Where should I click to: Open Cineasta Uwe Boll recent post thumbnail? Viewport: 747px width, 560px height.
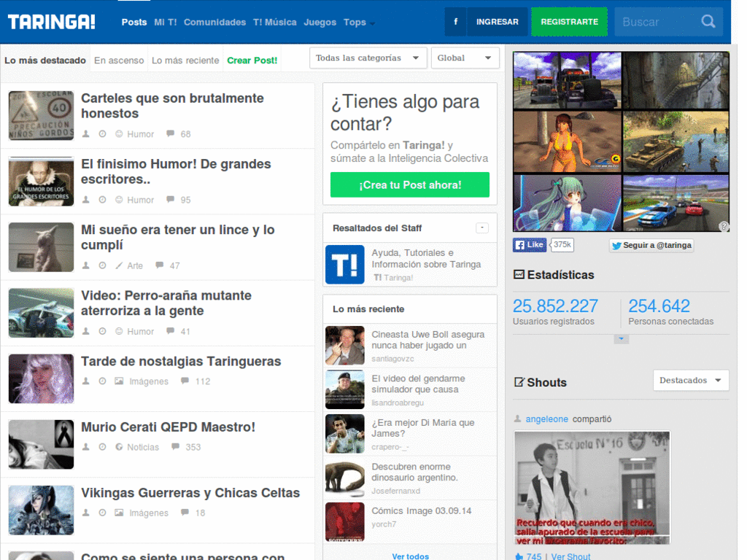[345, 346]
